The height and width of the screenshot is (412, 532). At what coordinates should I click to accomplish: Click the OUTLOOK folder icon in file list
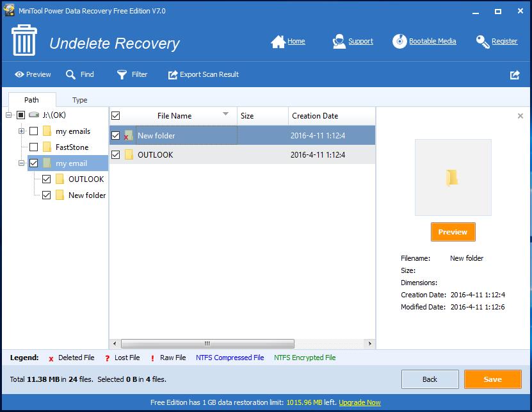coord(129,155)
